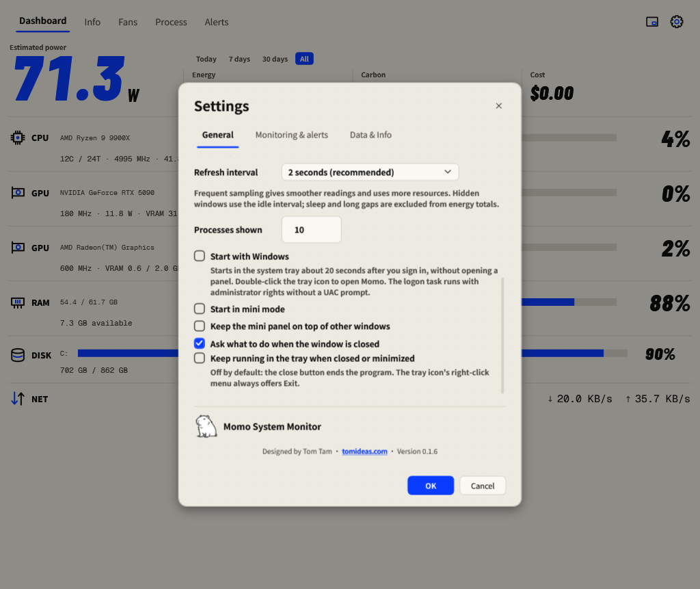Screen dimensions: 700x589
Task: Dismiss settings with the Cancel button
Action: tap(483, 486)
